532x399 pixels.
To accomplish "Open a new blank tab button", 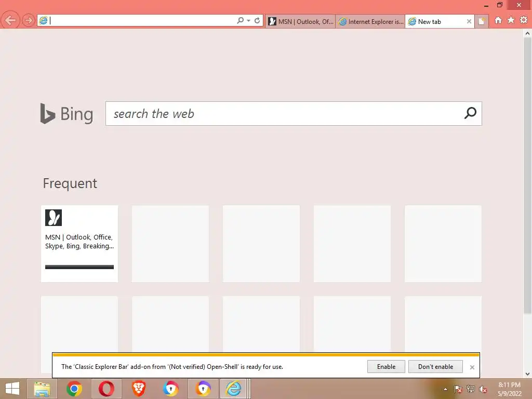I will pos(482,21).
